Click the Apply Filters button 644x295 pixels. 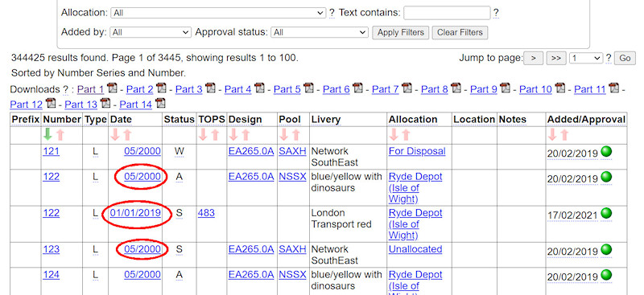[400, 32]
